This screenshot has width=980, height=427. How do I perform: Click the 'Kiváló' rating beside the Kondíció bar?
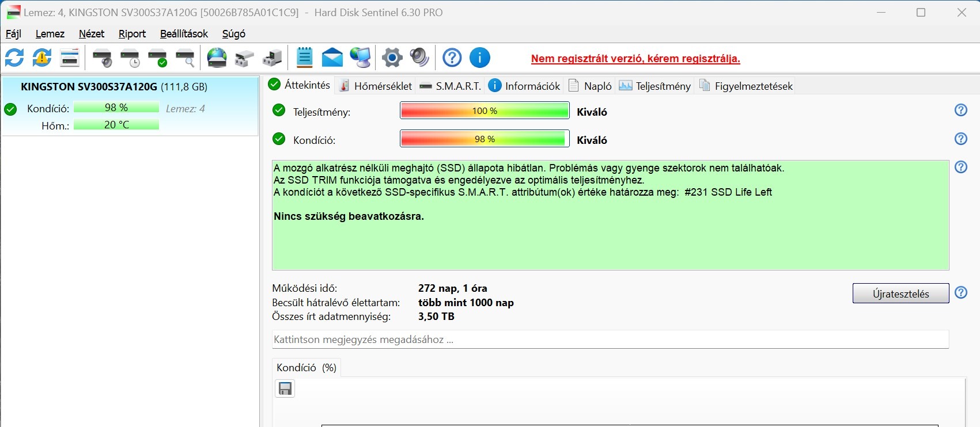(592, 140)
